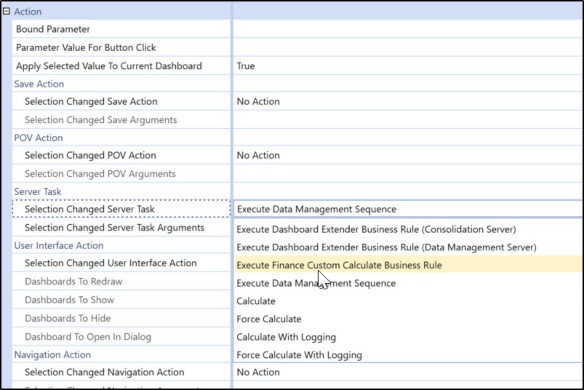
Task: Select Selection Changed Navigation Action label
Action: pos(104,372)
